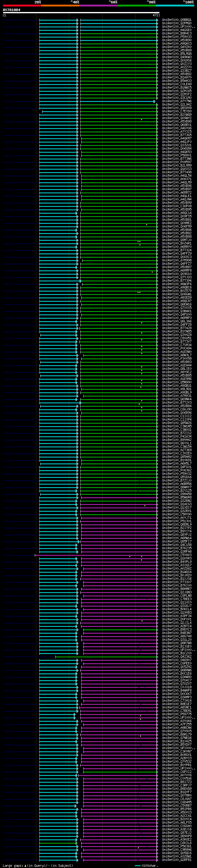Click the white query sequence bar

pyautogui.click(x=81, y=12)
